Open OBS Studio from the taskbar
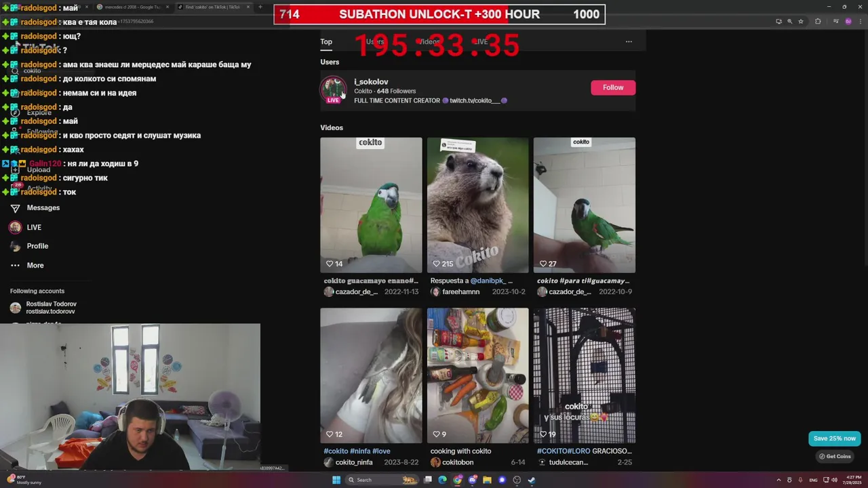 pyautogui.click(x=517, y=480)
